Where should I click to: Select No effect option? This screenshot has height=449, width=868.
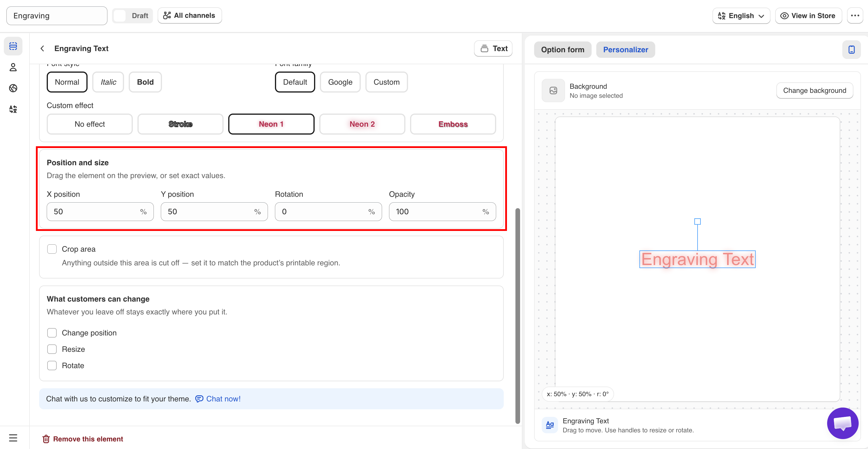pyautogui.click(x=90, y=124)
